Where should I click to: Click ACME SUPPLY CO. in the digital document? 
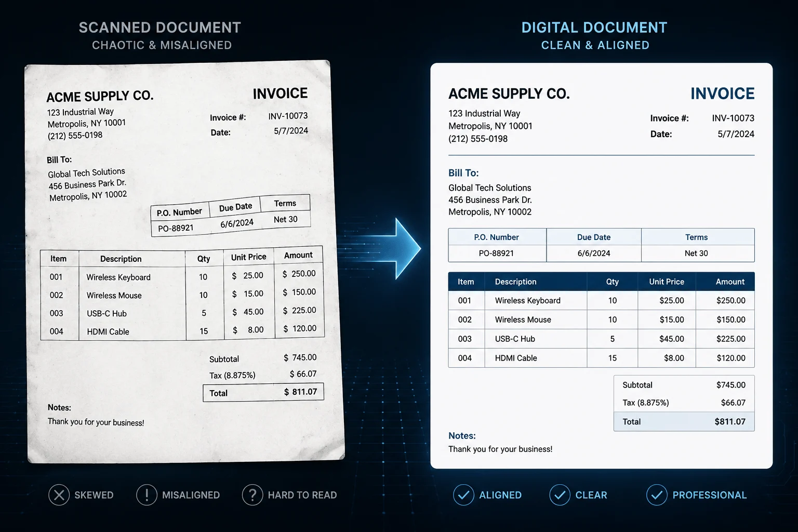point(509,94)
